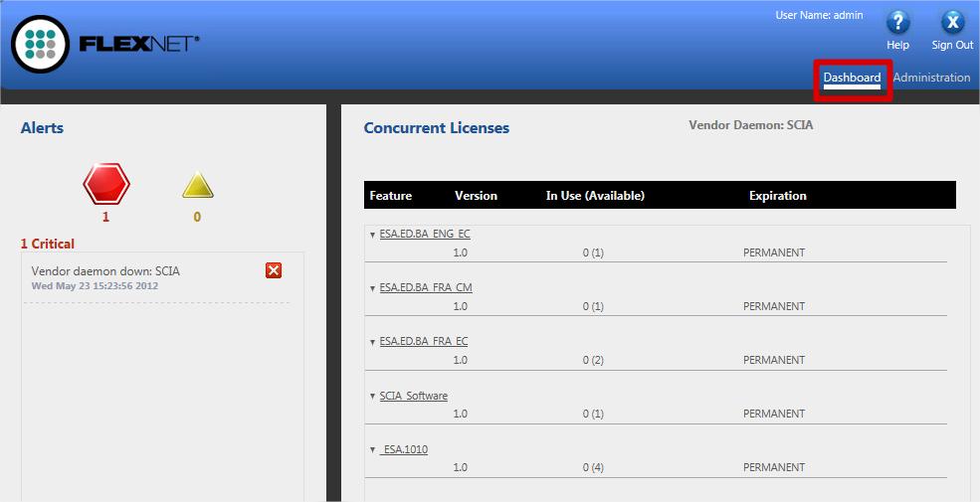Image resolution: width=980 pixels, height=502 pixels.
Task: Collapse the ESA.ED.BA_FRA_CM feature arrow
Action: pyautogui.click(x=372, y=289)
